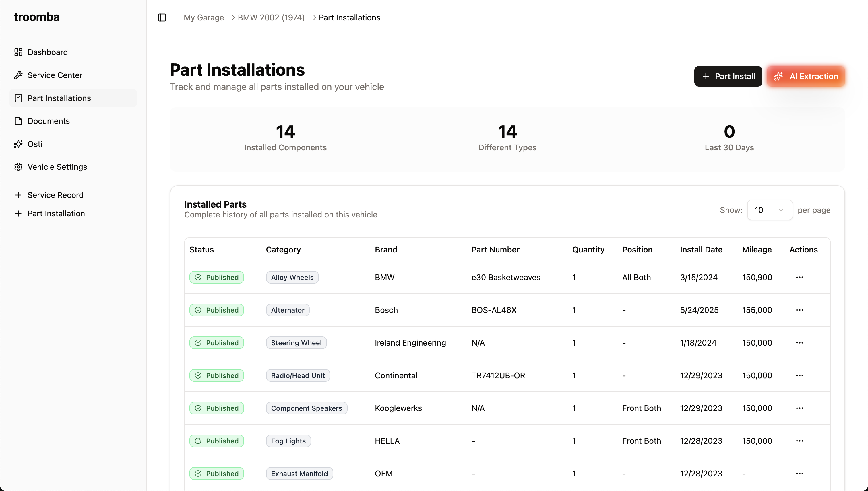This screenshot has height=491, width=868.
Task: Open the Show per page dropdown
Action: click(x=770, y=210)
